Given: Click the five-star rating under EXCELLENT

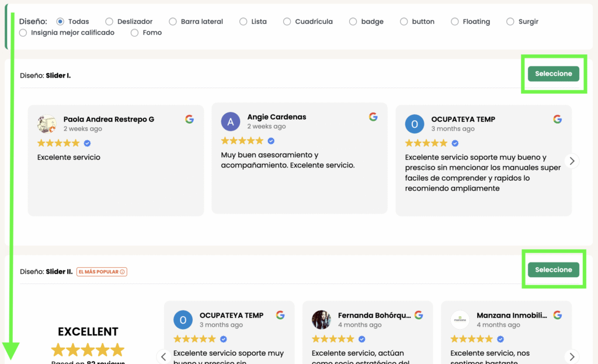Looking at the screenshot, I should tap(88, 349).
